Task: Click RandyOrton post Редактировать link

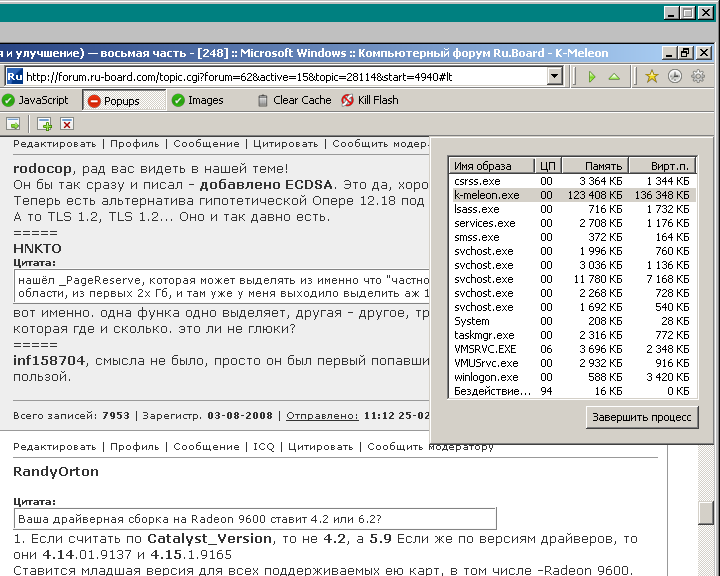Action: [55, 446]
